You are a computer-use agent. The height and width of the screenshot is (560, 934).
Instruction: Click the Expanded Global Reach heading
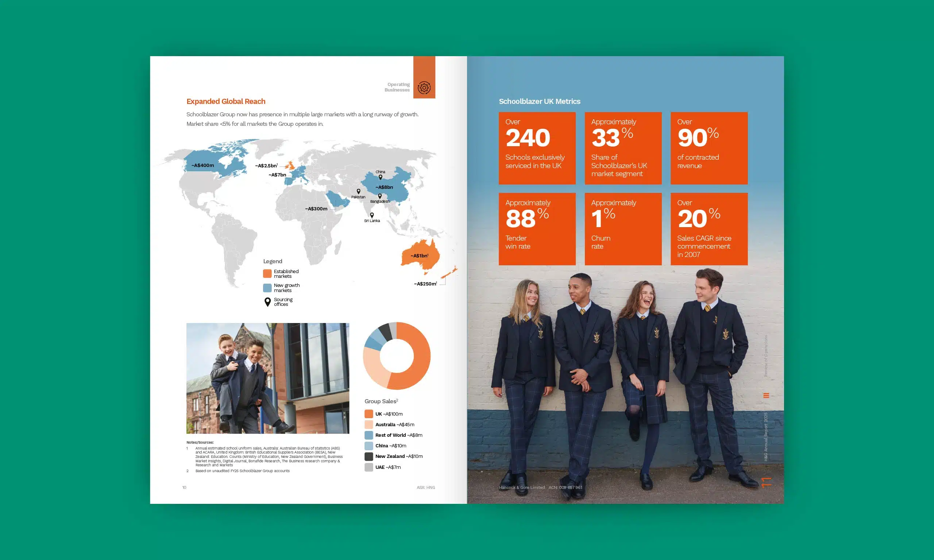point(226,101)
